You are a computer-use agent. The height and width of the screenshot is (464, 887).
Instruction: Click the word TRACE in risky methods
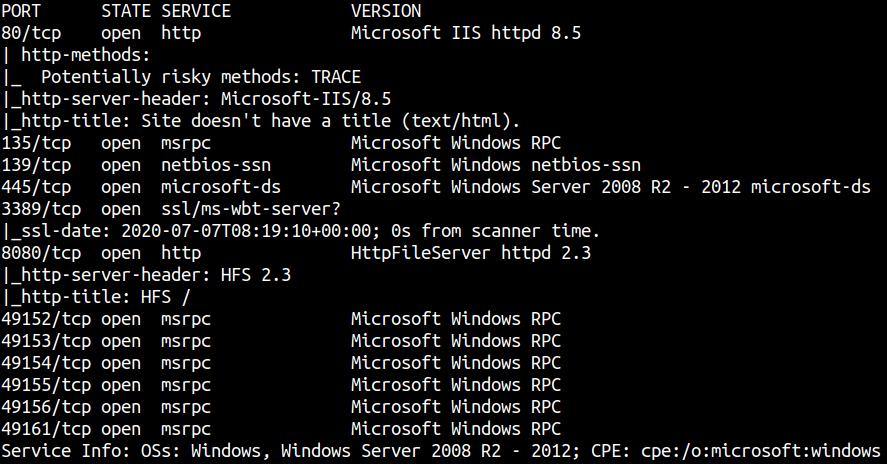tap(336, 77)
